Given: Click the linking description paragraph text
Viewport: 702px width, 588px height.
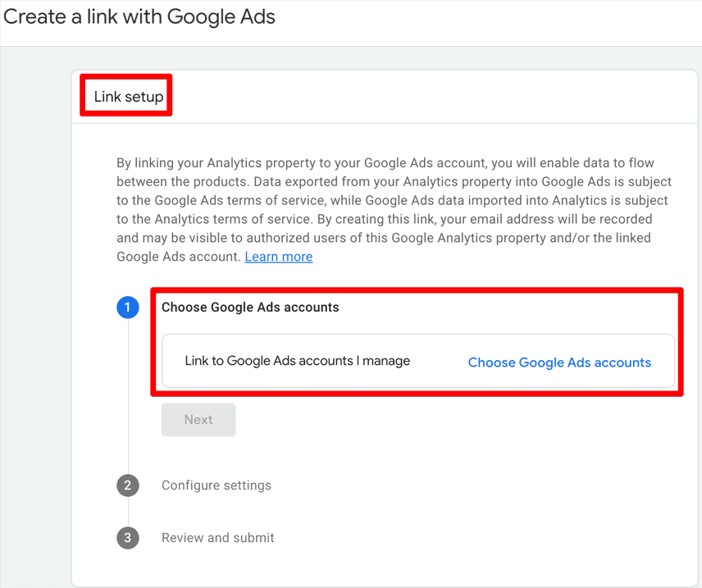Looking at the screenshot, I should coord(410,209).
